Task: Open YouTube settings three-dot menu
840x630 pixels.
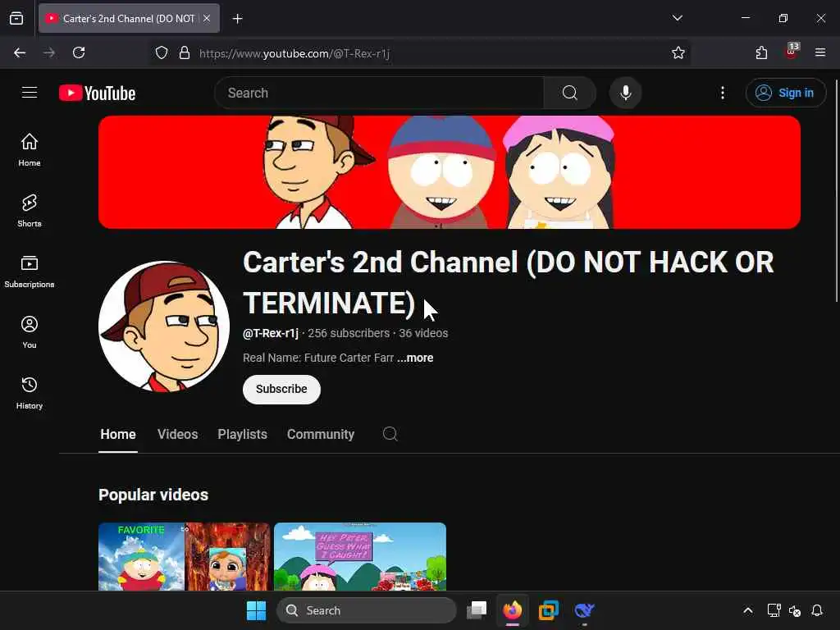Action: (x=723, y=93)
